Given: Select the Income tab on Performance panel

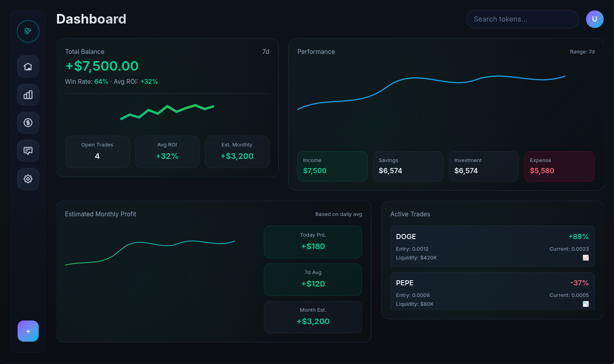Looking at the screenshot, I should (332, 166).
